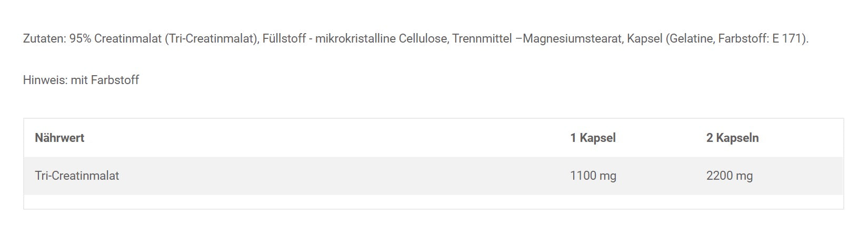The width and height of the screenshot is (868, 226).
Task: Click the '1100 mg' table value
Action: tap(593, 176)
